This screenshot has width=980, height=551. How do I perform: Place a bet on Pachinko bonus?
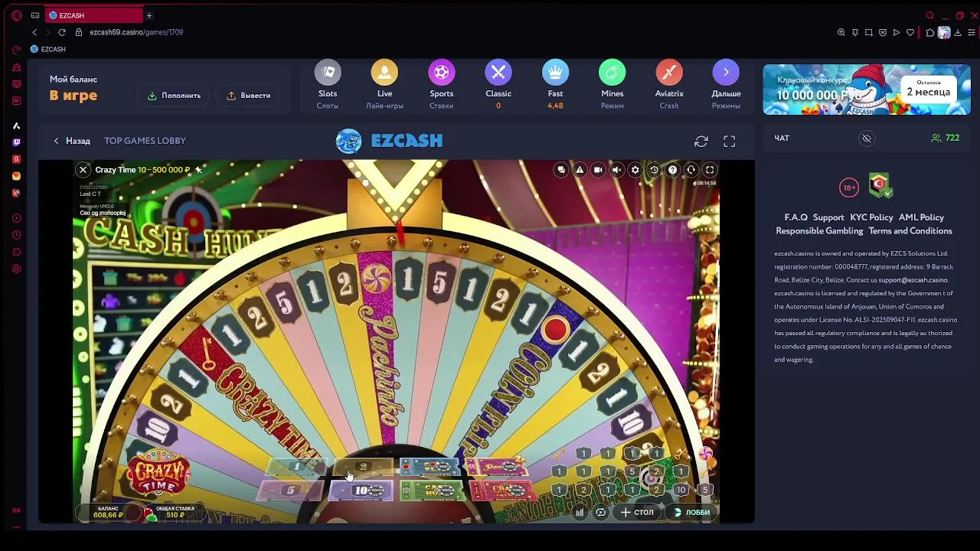498,467
